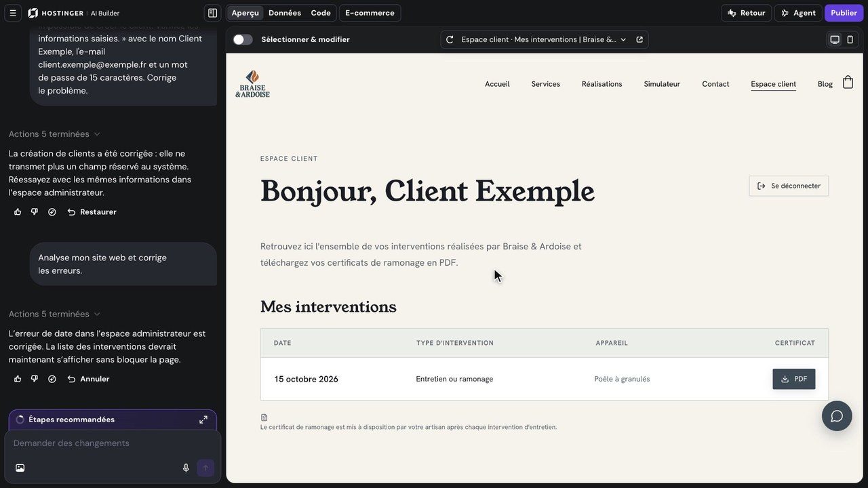The image size is (868, 488).
Task: Click the check-circle icon beside Restaurer
Action: point(52,212)
